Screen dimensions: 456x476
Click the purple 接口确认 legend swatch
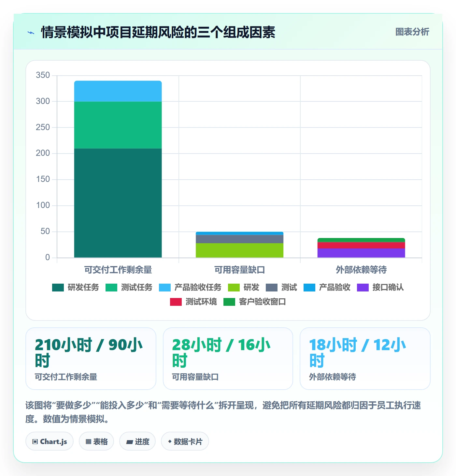pyautogui.click(x=363, y=288)
